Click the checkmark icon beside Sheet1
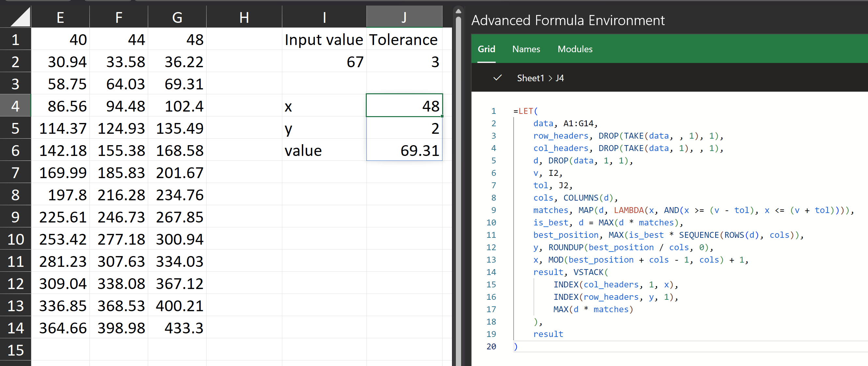868x366 pixels. (x=497, y=78)
